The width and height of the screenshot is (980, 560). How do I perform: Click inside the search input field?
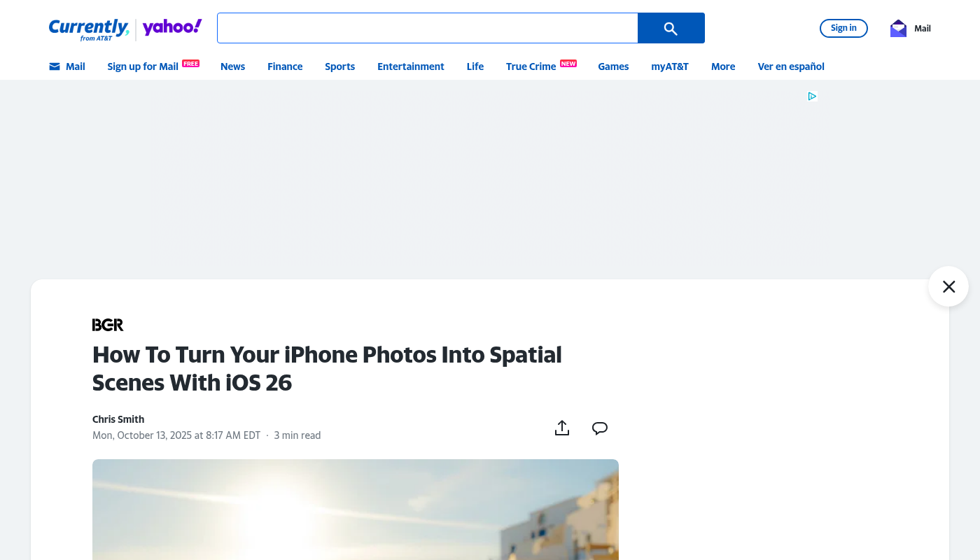click(427, 29)
